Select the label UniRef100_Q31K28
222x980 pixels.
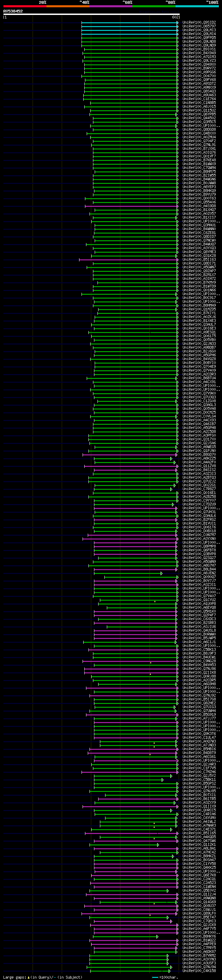pyautogui.click(x=199, y=256)
